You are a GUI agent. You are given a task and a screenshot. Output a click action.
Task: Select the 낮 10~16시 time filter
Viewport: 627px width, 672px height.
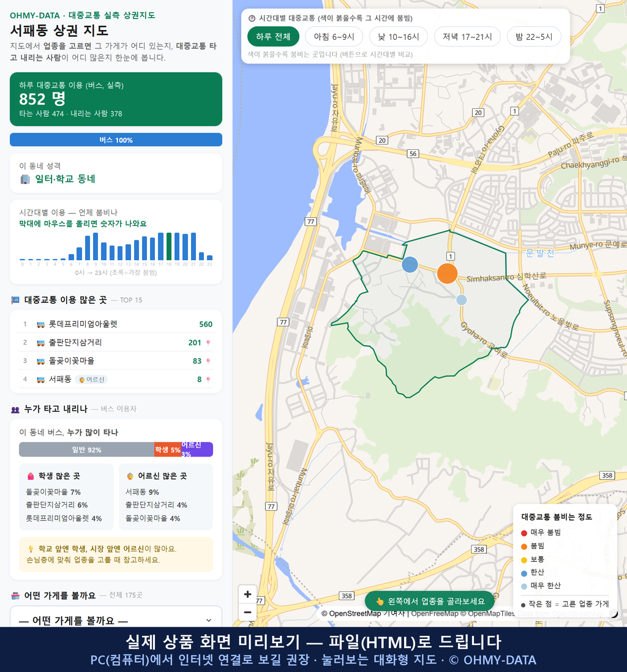399,37
